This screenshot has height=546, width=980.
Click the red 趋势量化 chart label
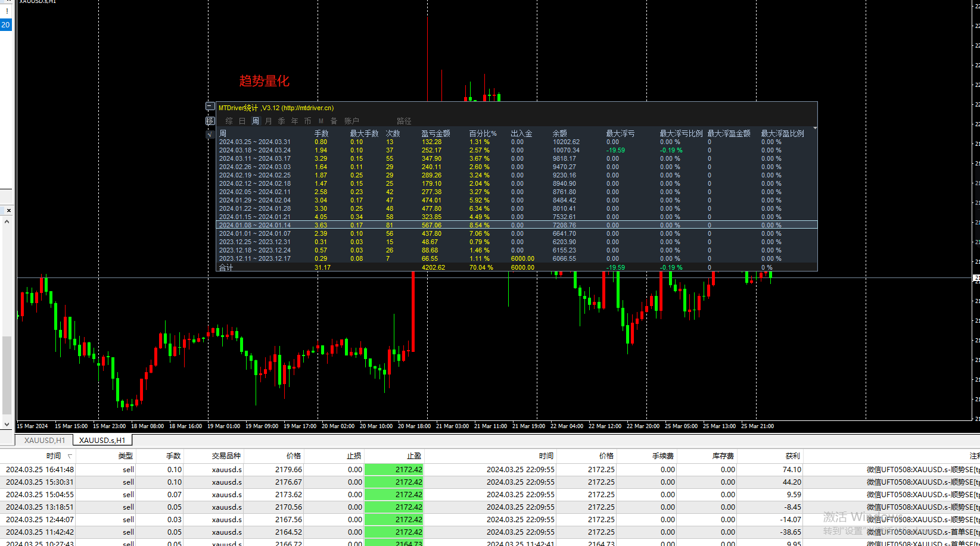click(x=264, y=81)
